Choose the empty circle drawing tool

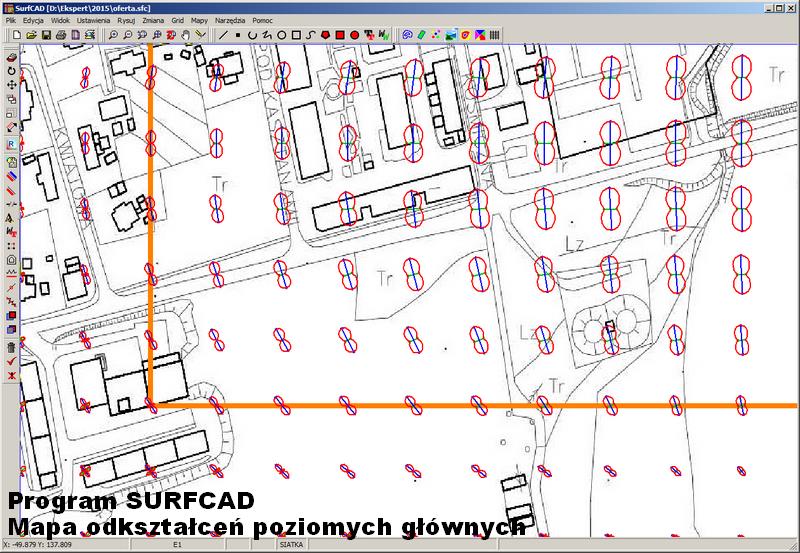coord(282,35)
